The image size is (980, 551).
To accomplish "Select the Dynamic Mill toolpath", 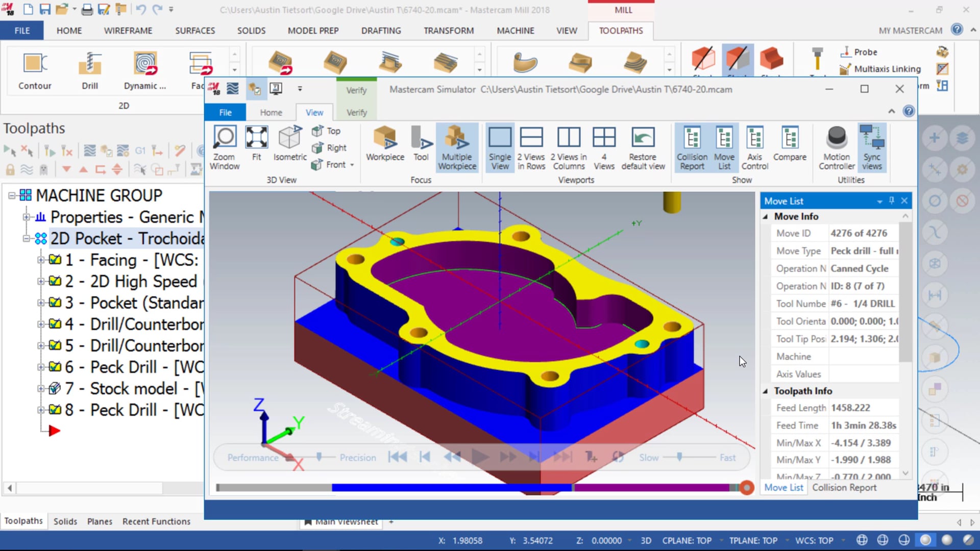I will (145, 71).
